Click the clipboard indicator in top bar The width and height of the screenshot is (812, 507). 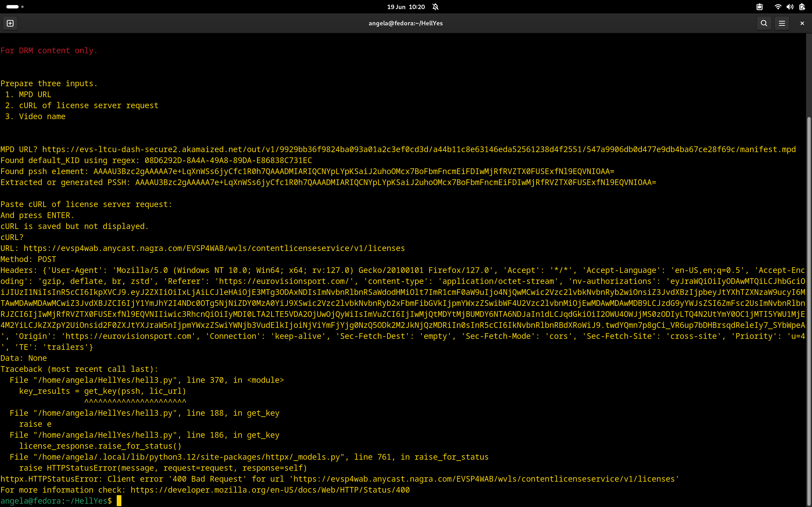click(760, 7)
